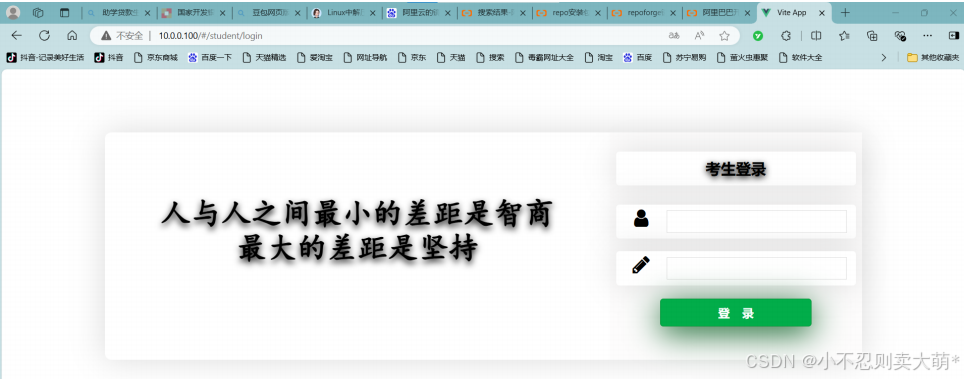Click the green 登录 button
Screen dimensions: 964x379
pos(735,313)
